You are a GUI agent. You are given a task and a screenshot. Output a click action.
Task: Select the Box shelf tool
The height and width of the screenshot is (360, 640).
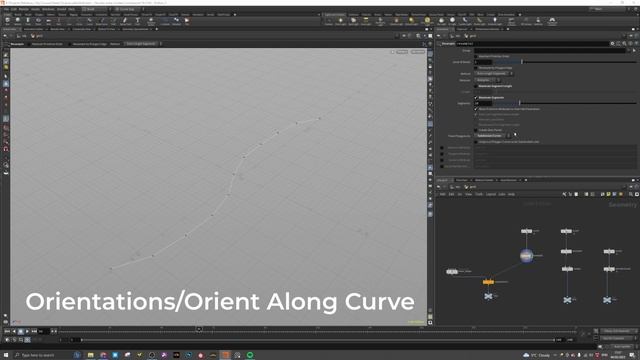7,21
